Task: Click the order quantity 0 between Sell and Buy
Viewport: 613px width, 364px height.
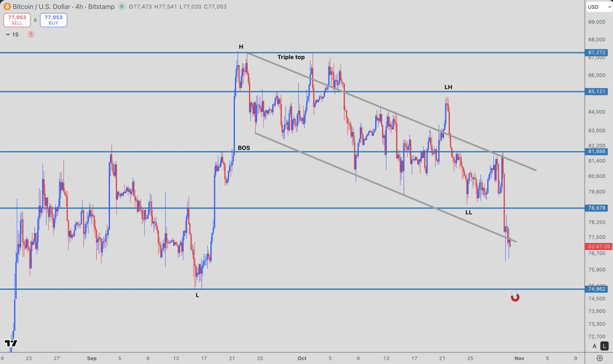Action: tap(35, 20)
